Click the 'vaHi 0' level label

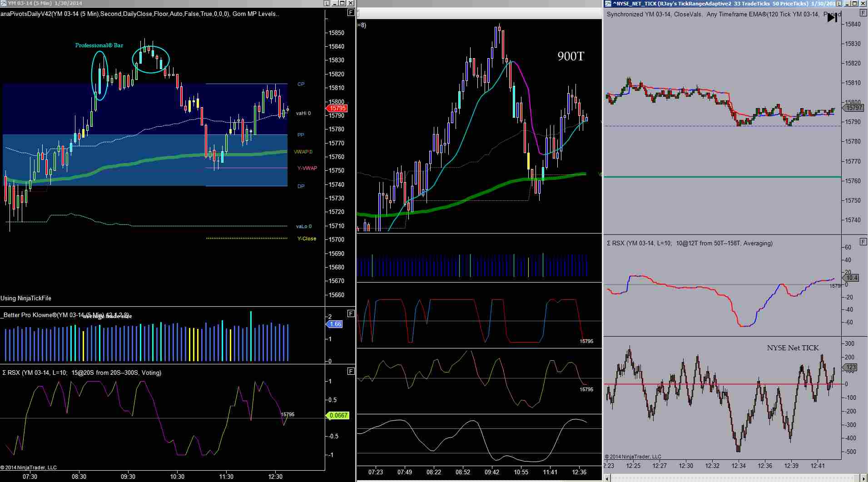point(303,113)
